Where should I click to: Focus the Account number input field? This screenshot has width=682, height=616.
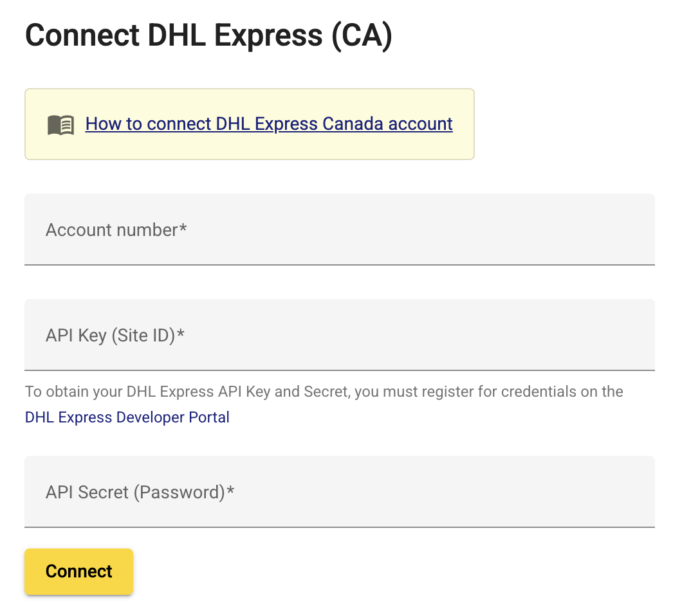[x=340, y=229]
